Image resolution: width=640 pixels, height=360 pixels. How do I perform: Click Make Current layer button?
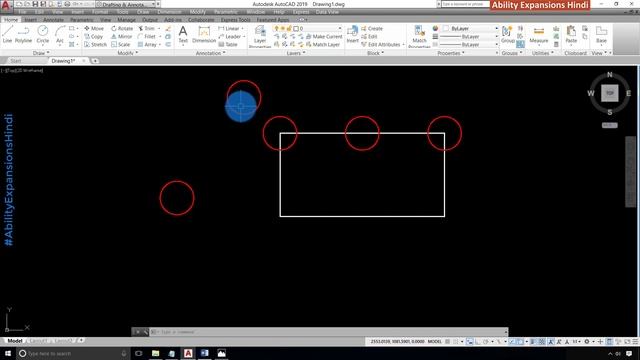[324, 36]
